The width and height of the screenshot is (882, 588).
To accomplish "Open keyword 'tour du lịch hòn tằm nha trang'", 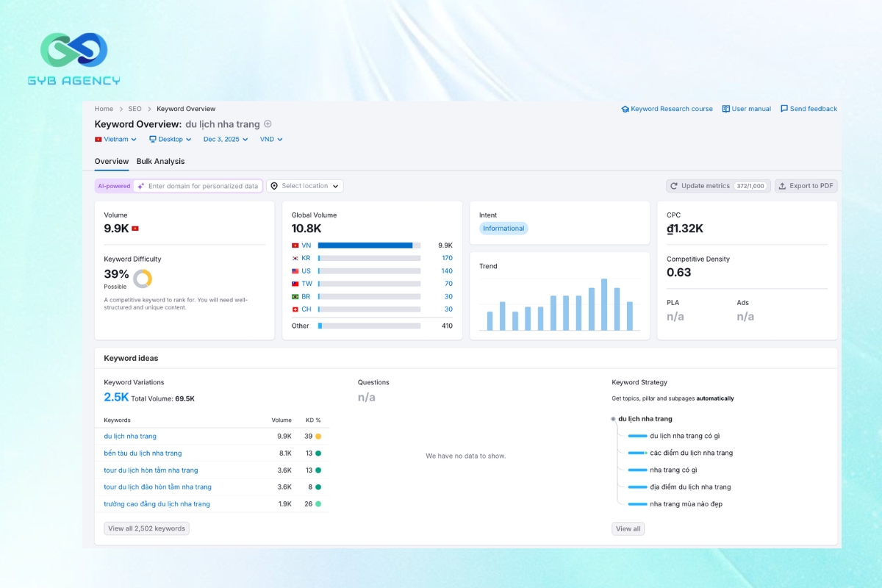I will pyautogui.click(x=151, y=470).
